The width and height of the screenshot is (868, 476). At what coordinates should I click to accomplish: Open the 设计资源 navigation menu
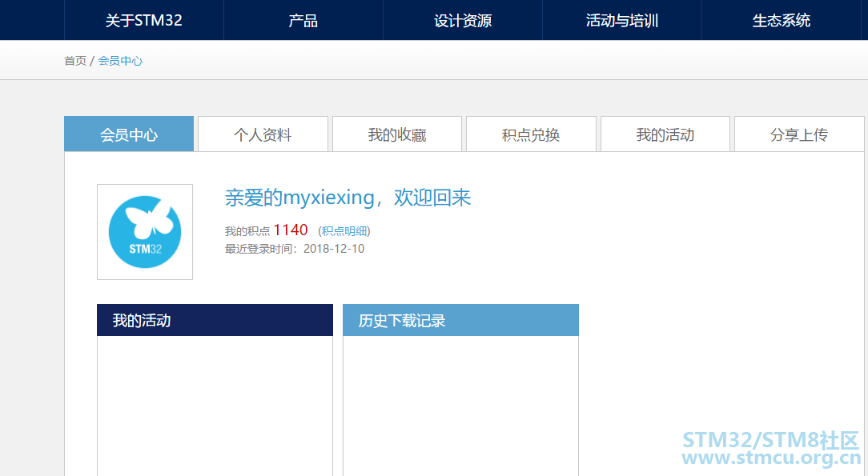pos(463,21)
